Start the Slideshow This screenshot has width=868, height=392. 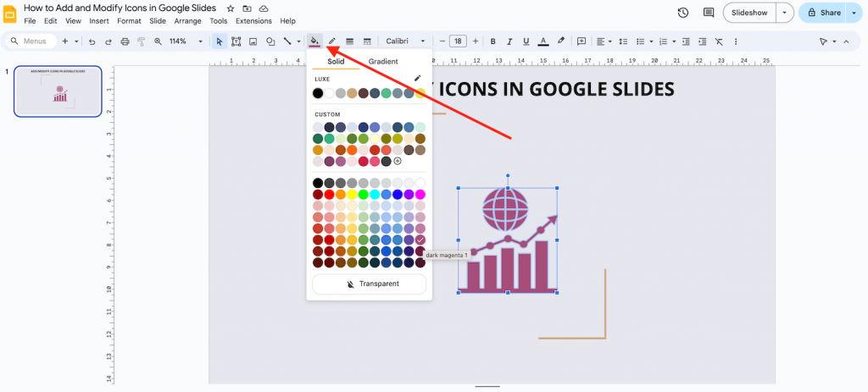[x=749, y=13]
